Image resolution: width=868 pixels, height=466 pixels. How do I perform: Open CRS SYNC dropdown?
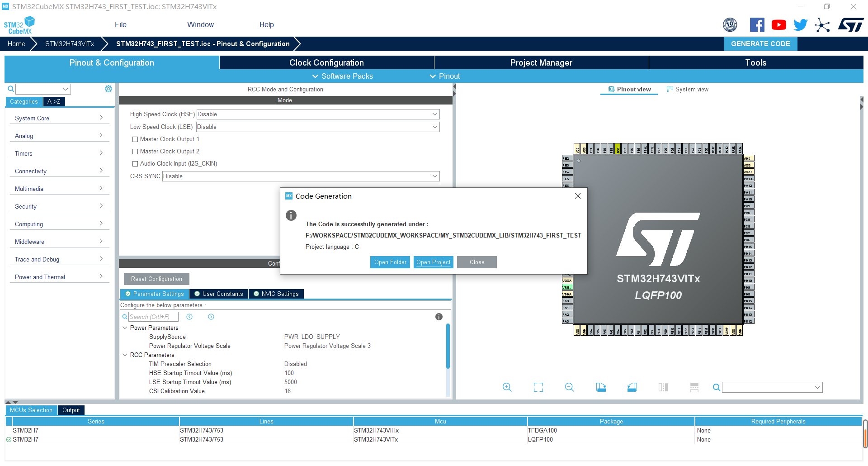coord(301,176)
